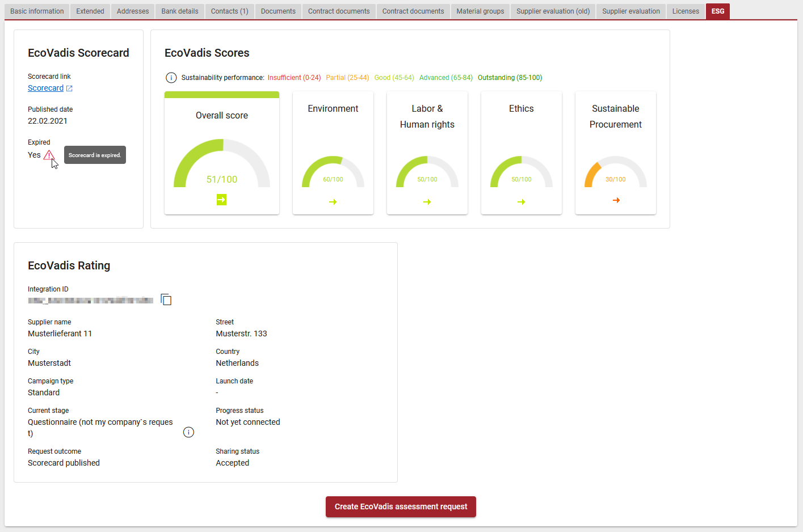
Task: Click the arrow under Environment score
Action: [333, 202]
